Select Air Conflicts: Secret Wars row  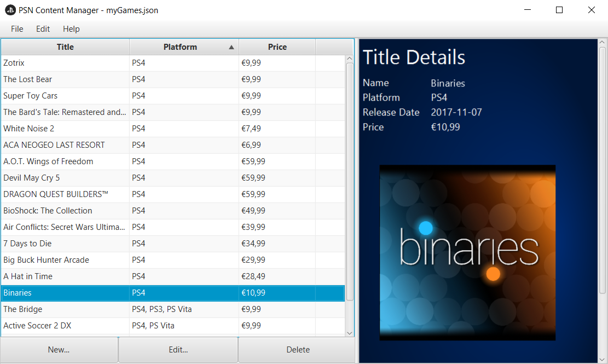pos(173,227)
